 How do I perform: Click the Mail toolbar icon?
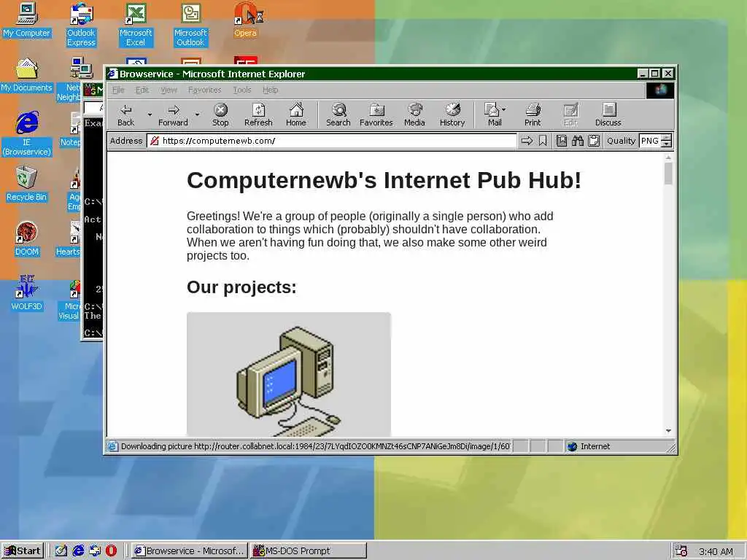[x=495, y=115]
